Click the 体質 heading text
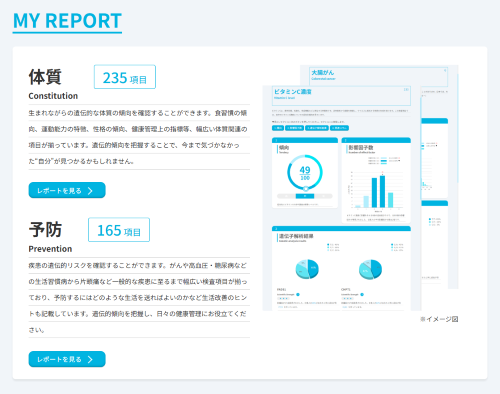This screenshot has width=500, height=394. [45, 77]
